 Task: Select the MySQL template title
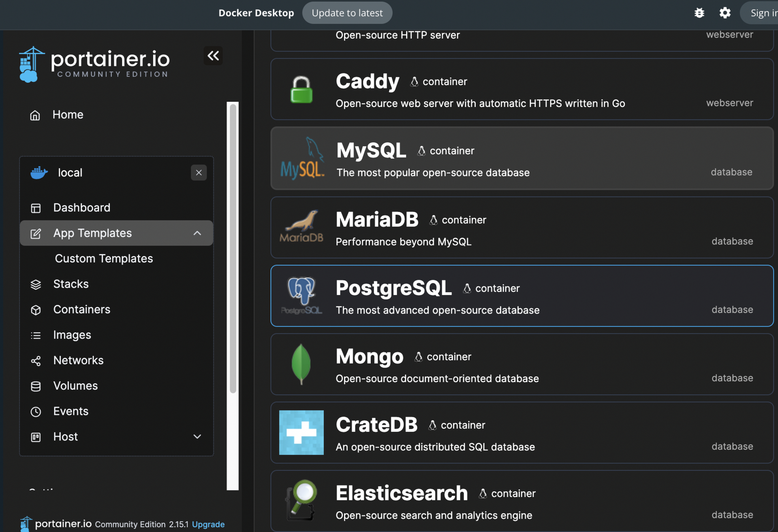point(371,150)
